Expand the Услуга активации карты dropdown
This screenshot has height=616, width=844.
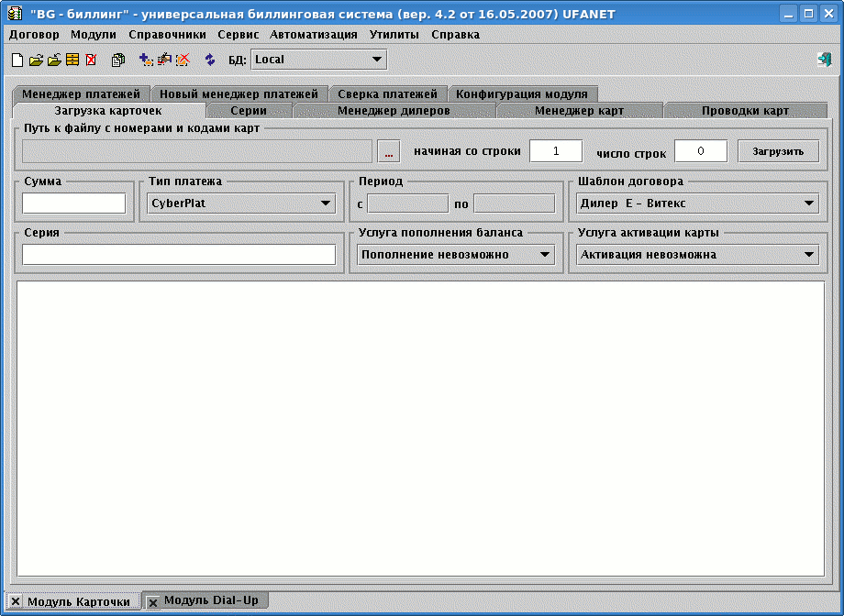[x=809, y=255]
